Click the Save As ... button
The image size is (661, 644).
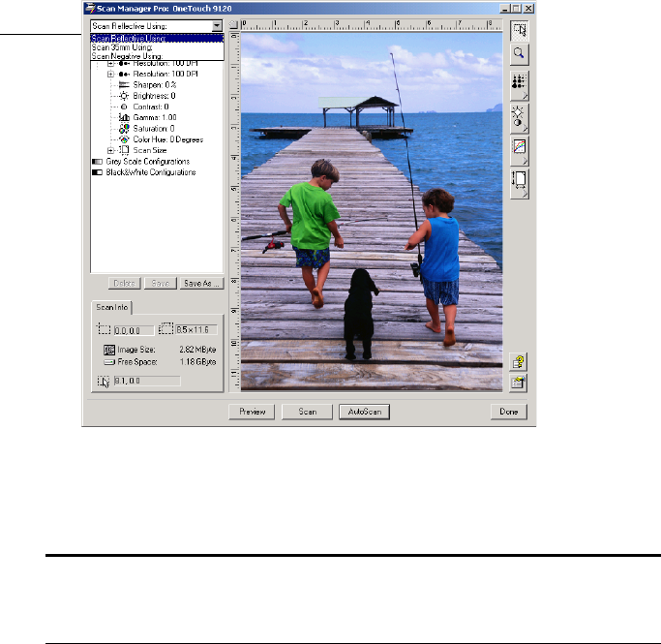[201, 284]
